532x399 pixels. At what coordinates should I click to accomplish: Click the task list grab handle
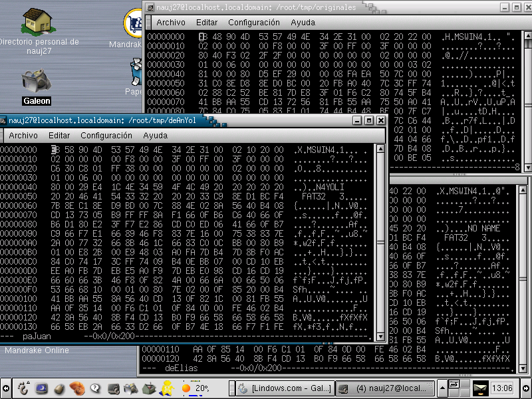click(231, 388)
